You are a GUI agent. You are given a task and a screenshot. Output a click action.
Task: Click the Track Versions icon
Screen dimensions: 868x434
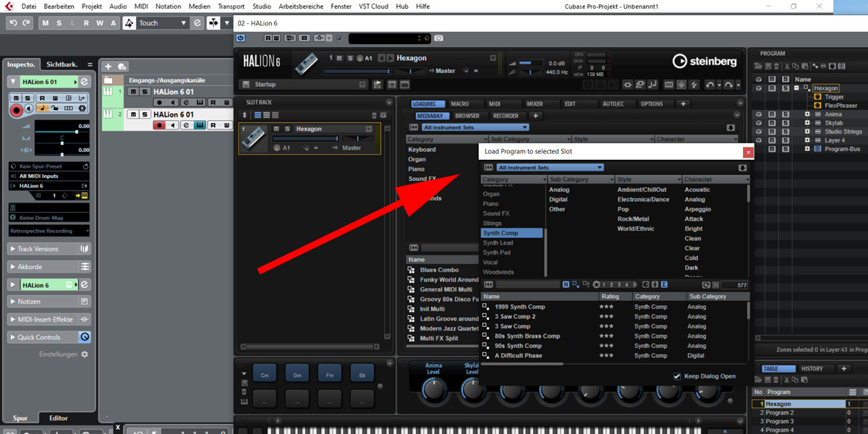pos(85,249)
